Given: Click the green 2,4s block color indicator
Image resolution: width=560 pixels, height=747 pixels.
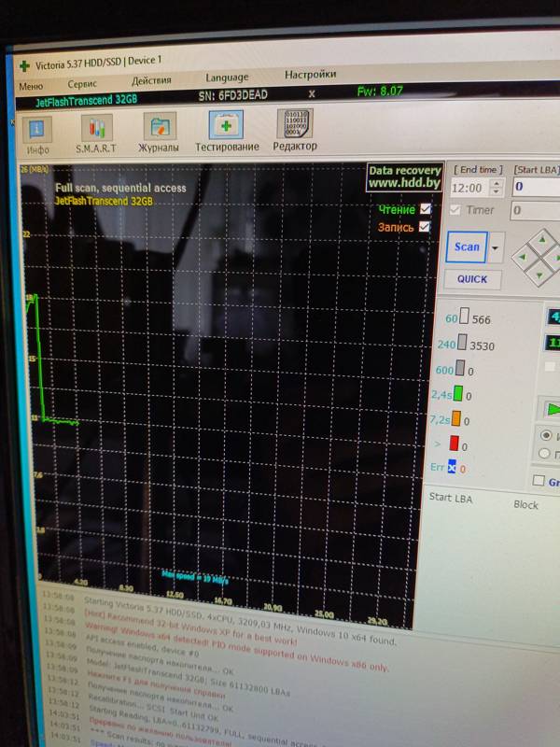Looking at the screenshot, I should coord(458,394).
